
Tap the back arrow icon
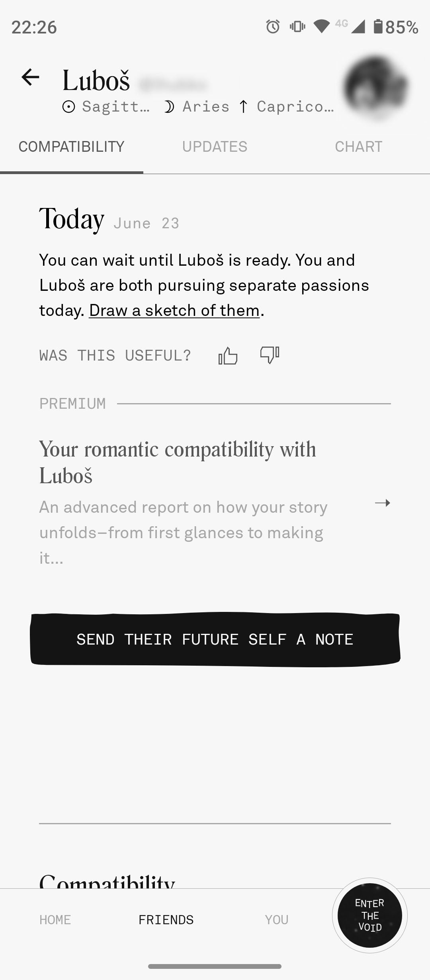click(31, 77)
